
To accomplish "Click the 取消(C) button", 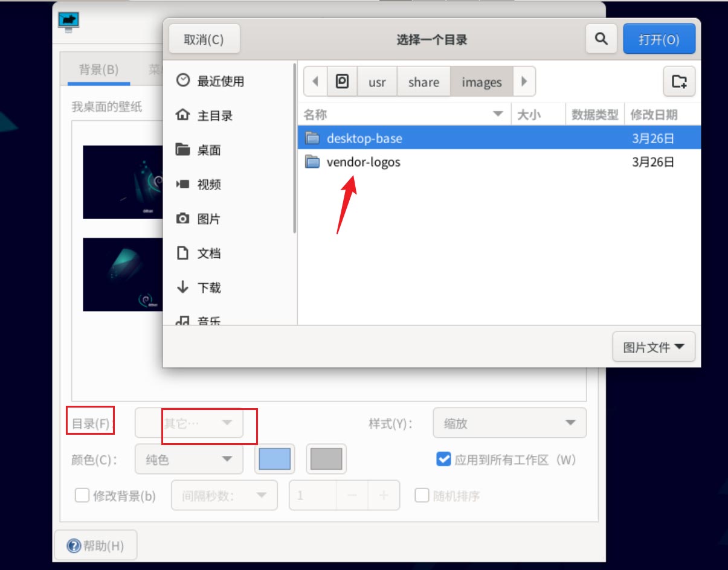I will click(204, 39).
